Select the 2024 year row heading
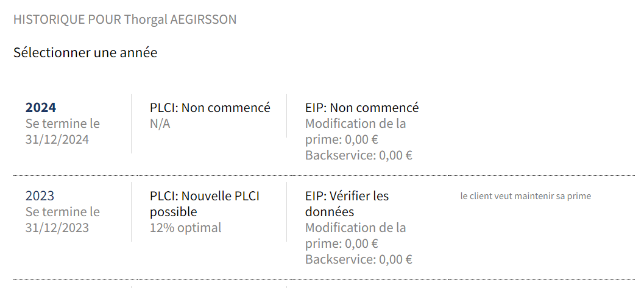The height and width of the screenshot is (288, 644). (x=41, y=108)
